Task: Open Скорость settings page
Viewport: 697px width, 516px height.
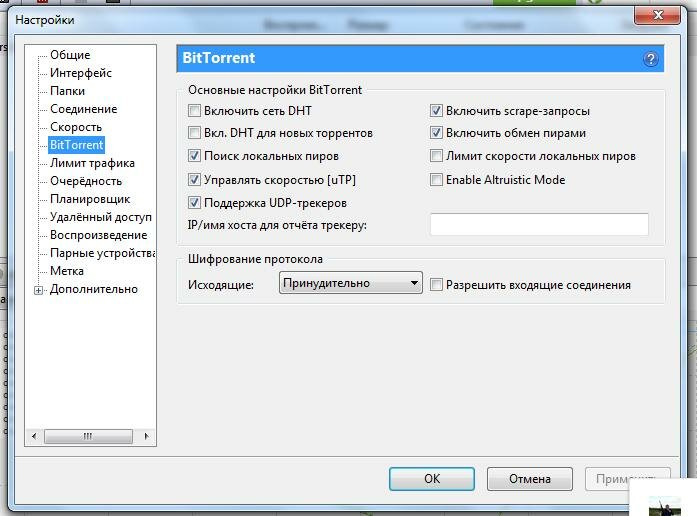Action: [76, 127]
